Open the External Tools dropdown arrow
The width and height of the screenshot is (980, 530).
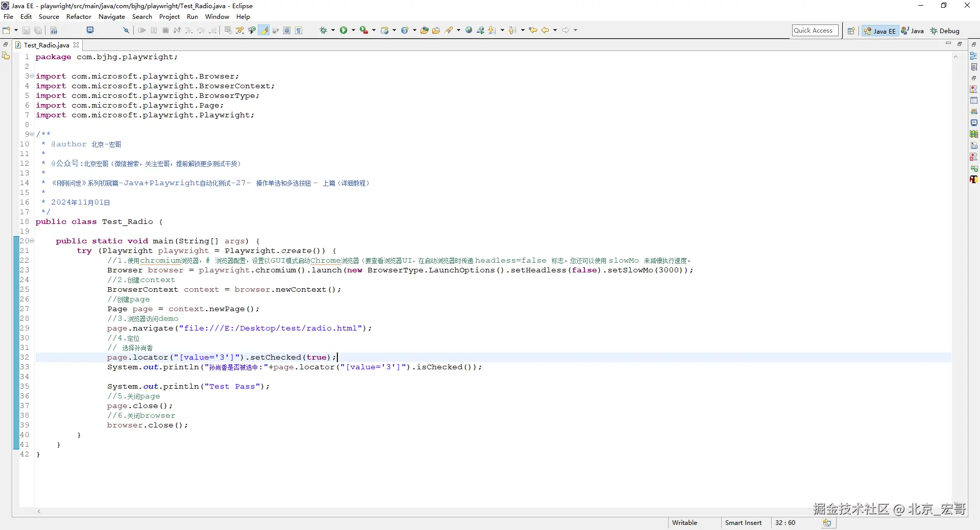[374, 31]
